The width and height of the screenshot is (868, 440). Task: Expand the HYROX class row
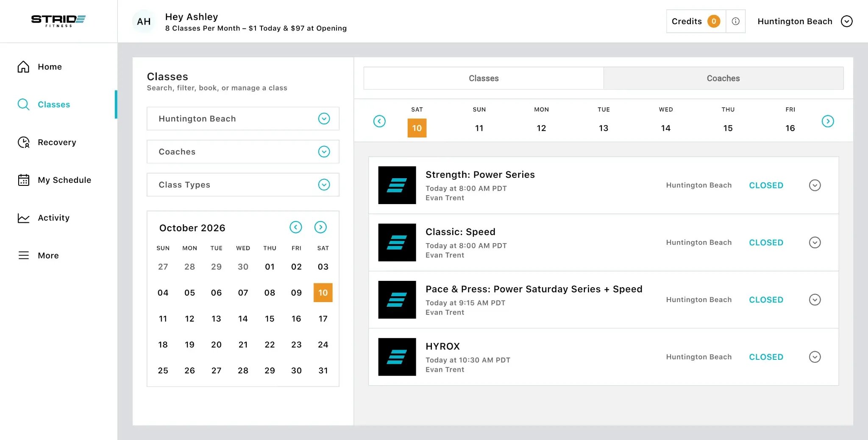[815, 357]
